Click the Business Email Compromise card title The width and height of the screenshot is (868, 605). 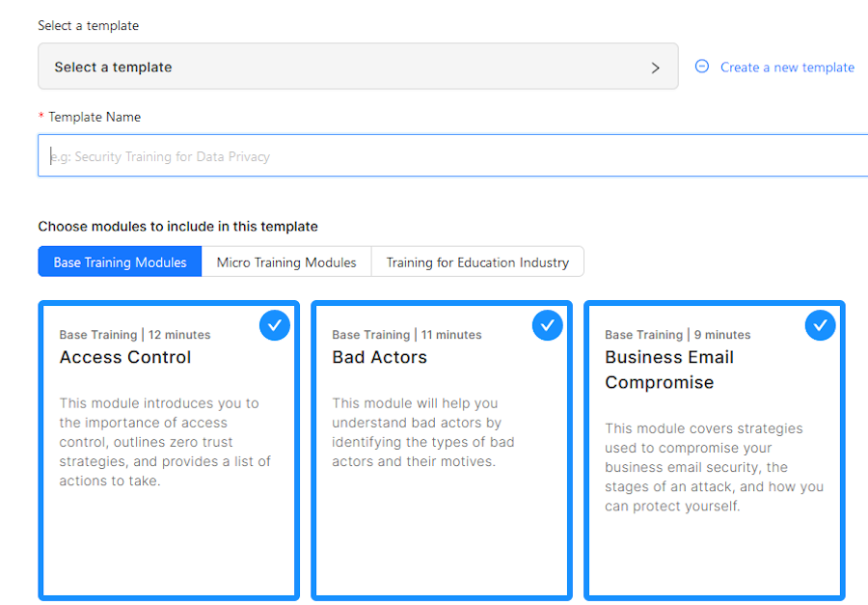669,370
